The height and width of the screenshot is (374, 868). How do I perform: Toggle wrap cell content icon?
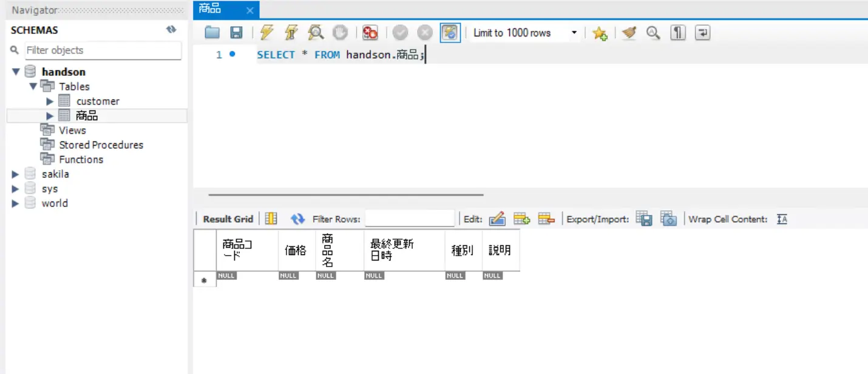[x=782, y=219]
